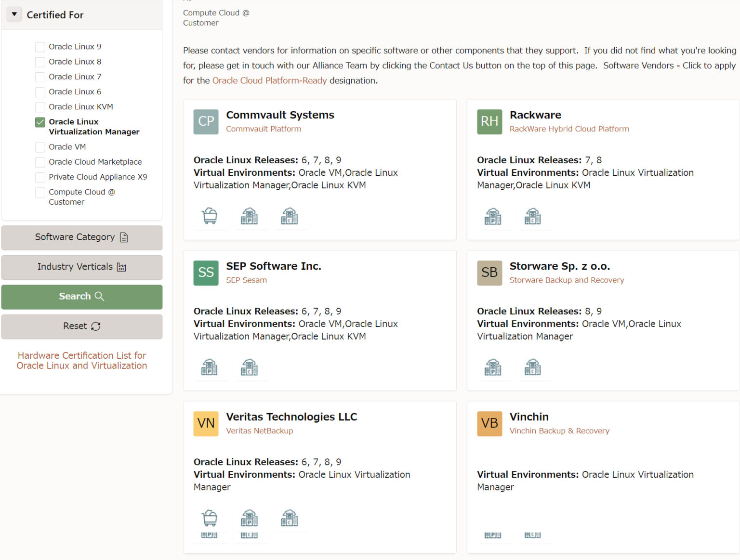Click Rackware's Private Cloud 'P' building icon
This screenshot has width=740, height=560.
pyautogui.click(x=493, y=216)
